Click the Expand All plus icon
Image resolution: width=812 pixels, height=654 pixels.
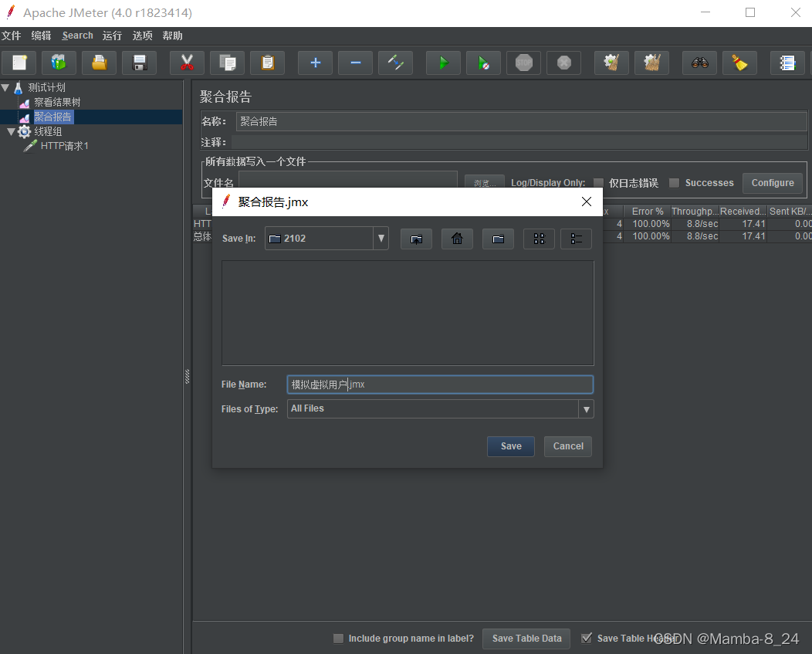coord(316,63)
